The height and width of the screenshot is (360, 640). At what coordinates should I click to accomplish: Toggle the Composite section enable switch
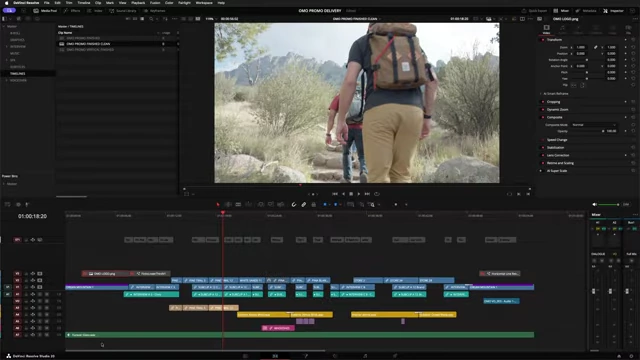(x=543, y=117)
